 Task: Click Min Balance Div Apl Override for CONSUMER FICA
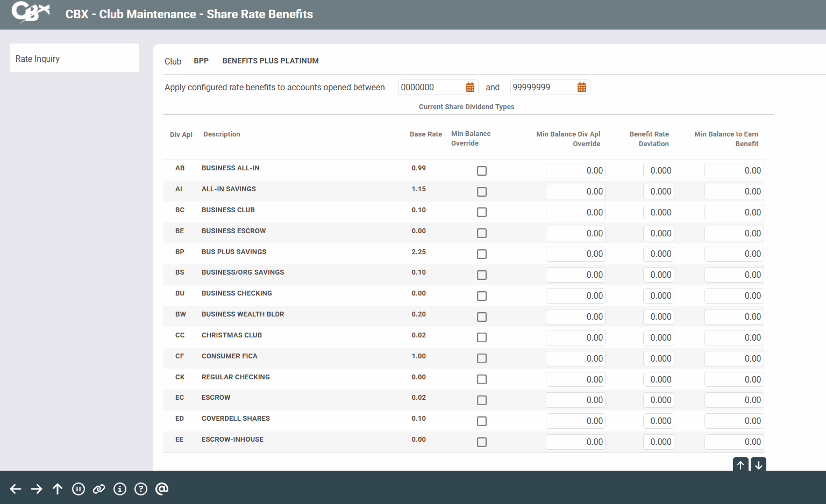click(575, 358)
